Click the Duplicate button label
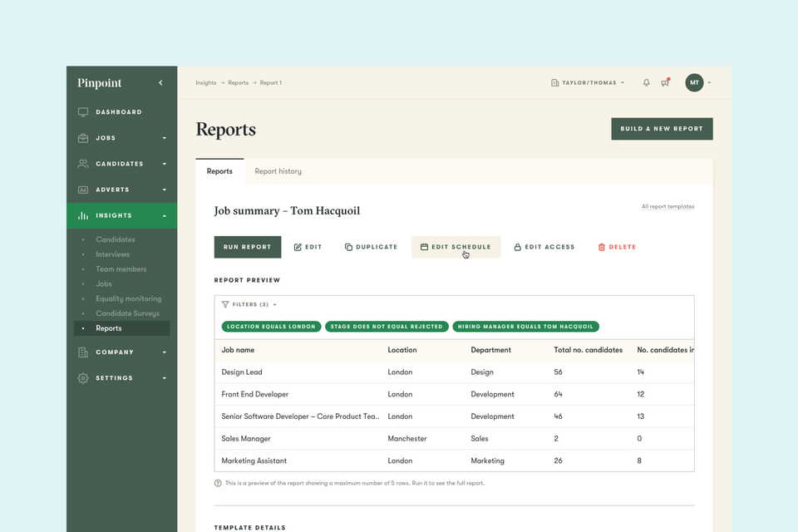 (x=377, y=247)
